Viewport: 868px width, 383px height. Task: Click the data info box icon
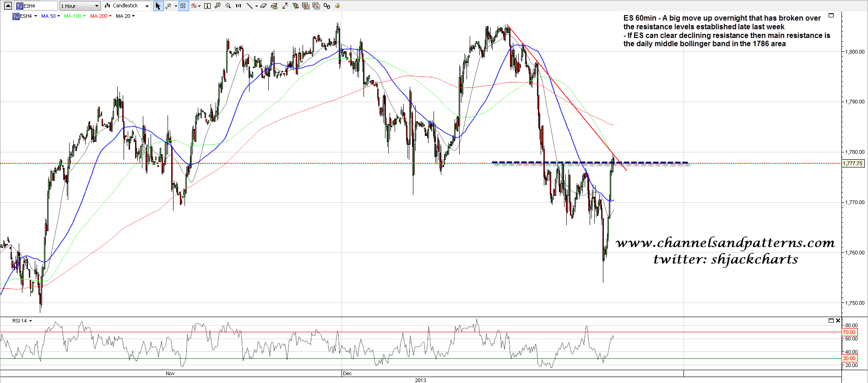[207, 6]
